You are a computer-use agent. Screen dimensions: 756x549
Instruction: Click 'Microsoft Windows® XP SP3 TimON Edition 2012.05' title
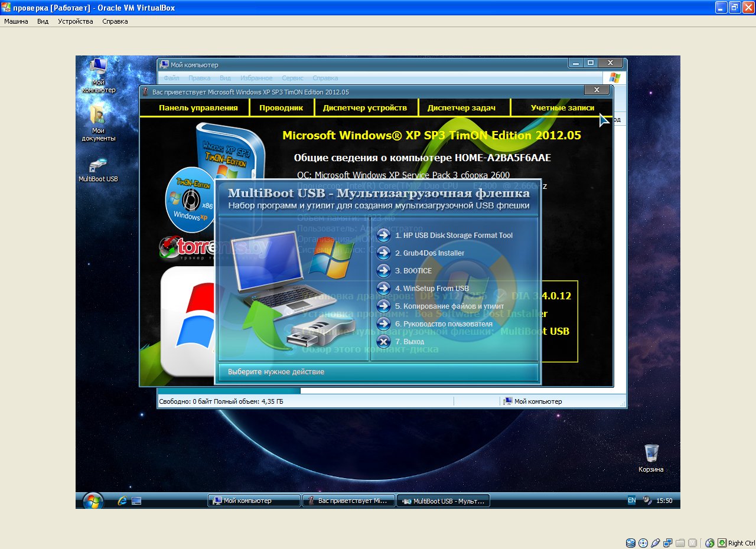pos(432,135)
